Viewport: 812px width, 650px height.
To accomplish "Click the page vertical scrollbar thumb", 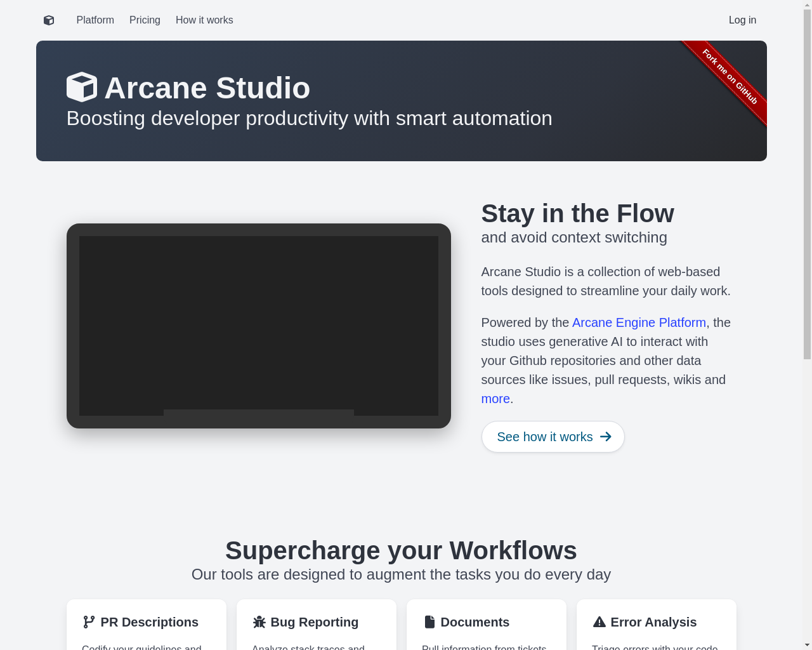I will click(x=807, y=184).
